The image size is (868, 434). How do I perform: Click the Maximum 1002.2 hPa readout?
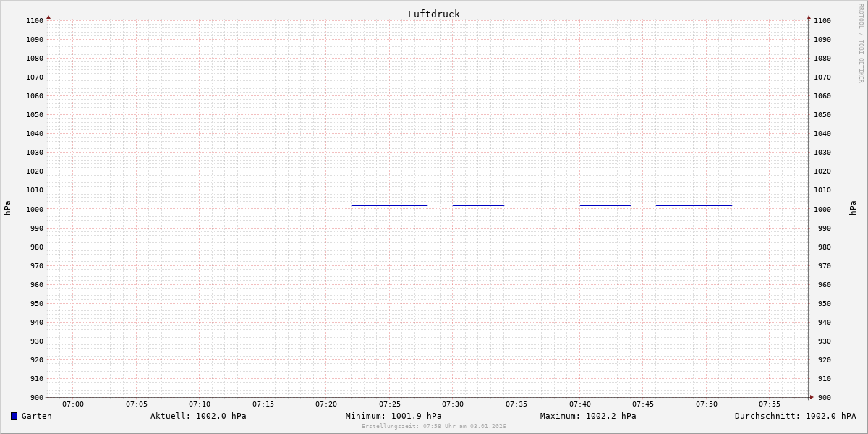click(x=588, y=416)
